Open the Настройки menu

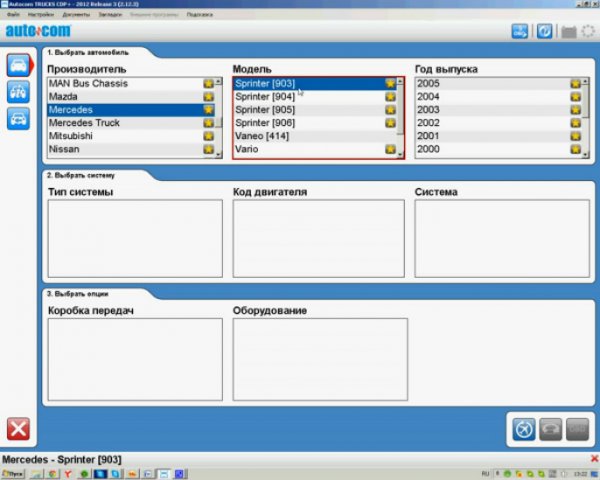[41, 15]
